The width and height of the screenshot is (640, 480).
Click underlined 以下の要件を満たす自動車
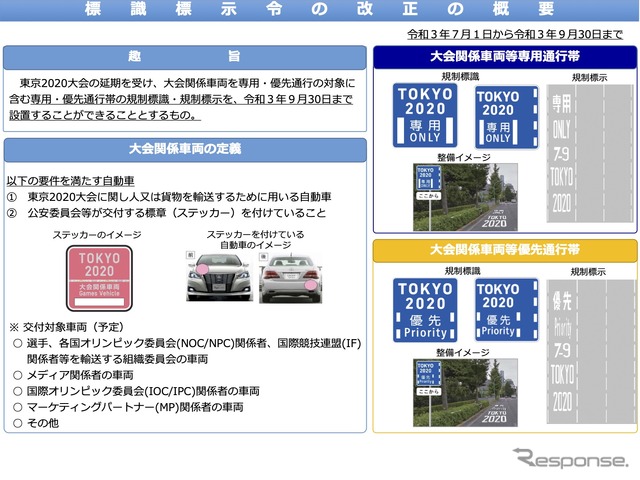point(70,181)
